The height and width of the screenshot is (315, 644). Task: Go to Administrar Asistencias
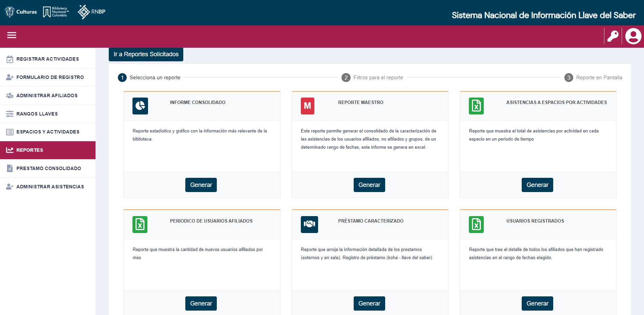pos(48,187)
